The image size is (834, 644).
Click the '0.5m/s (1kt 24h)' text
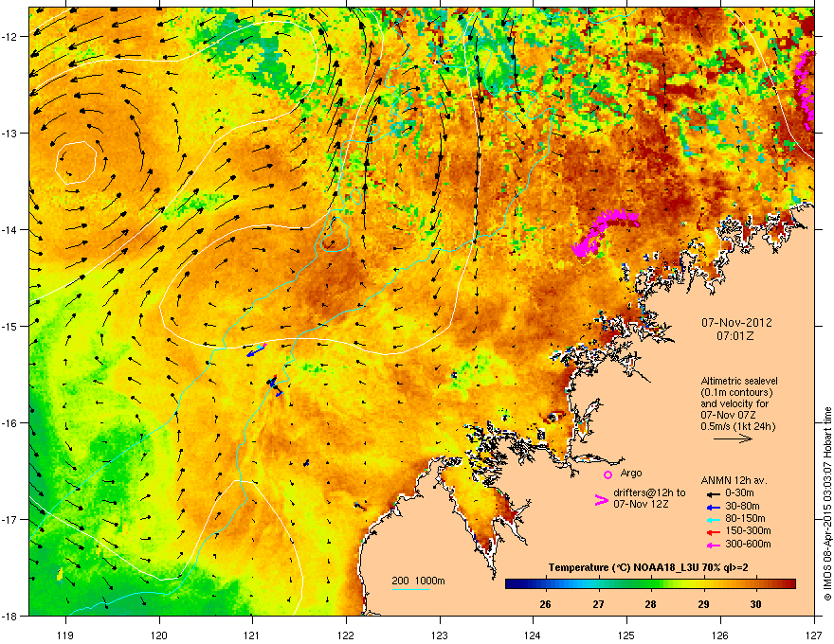(737, 426)
